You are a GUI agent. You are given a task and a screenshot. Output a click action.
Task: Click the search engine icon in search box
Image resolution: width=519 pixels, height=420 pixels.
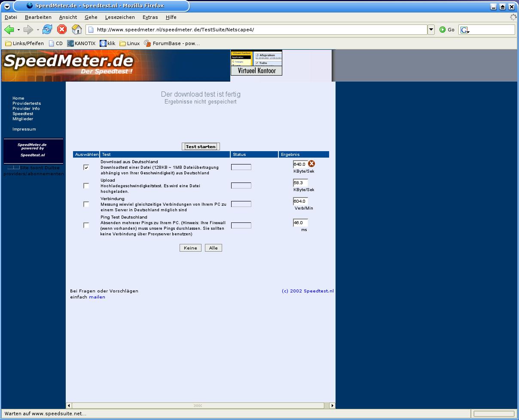(x=465, y=30)
